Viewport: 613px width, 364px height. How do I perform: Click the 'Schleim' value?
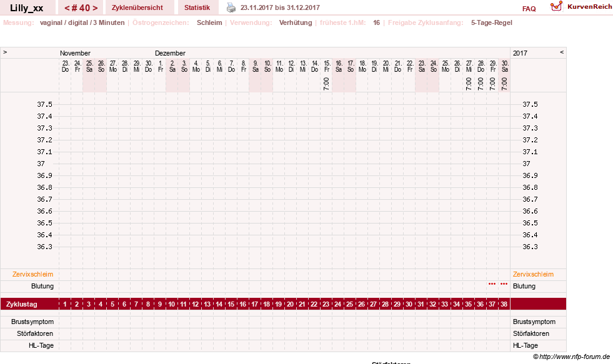209,22
